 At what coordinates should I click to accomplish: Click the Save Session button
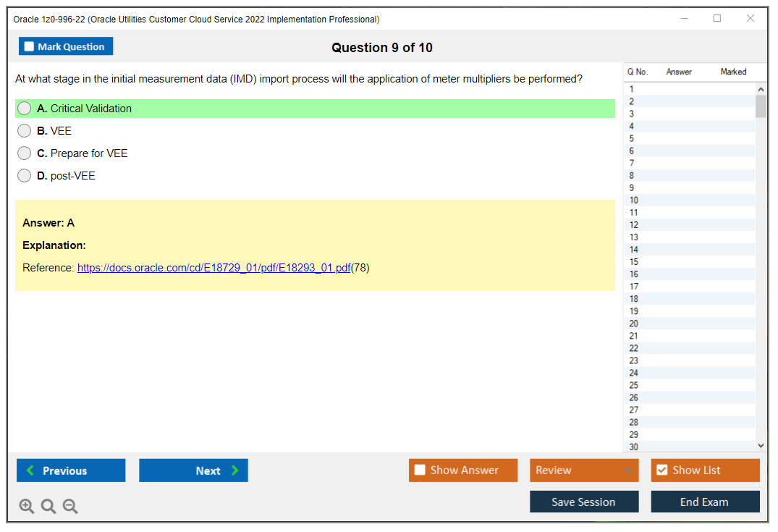tap(584, 501)
